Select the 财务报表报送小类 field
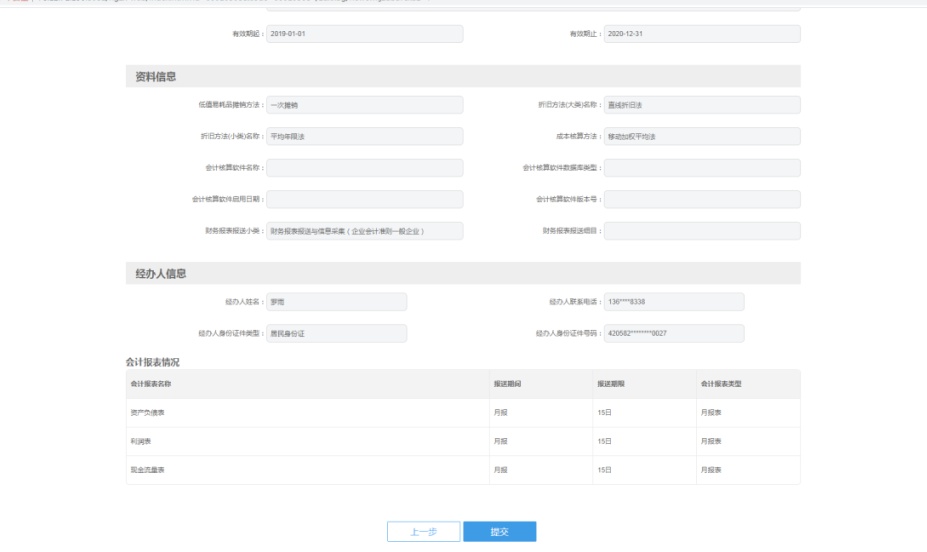Image resolution: width=927 pixels, height=552 pixels. [x=365, y=231]
